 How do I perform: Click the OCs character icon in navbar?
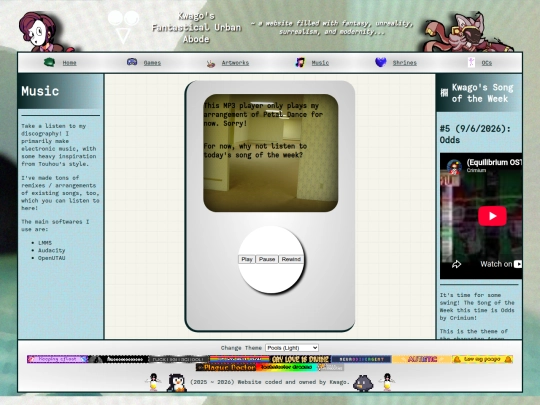(x=471, y=62)
